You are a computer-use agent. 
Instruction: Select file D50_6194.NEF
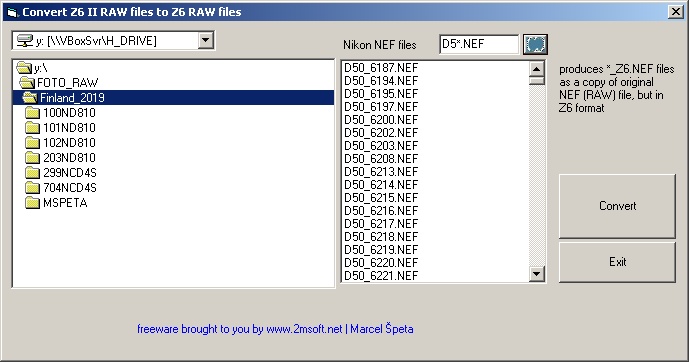[x=381, y=81]
